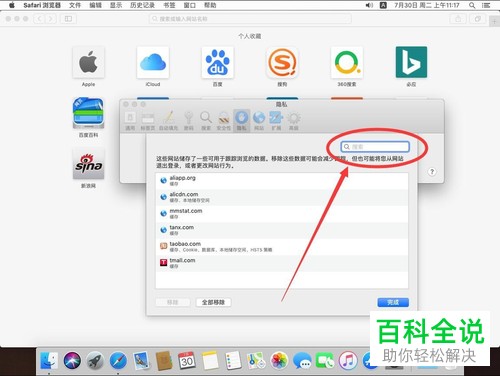This screenshot has width=500, height=376.
Task: Click the Safari address search bar
Action: point(250,19)
